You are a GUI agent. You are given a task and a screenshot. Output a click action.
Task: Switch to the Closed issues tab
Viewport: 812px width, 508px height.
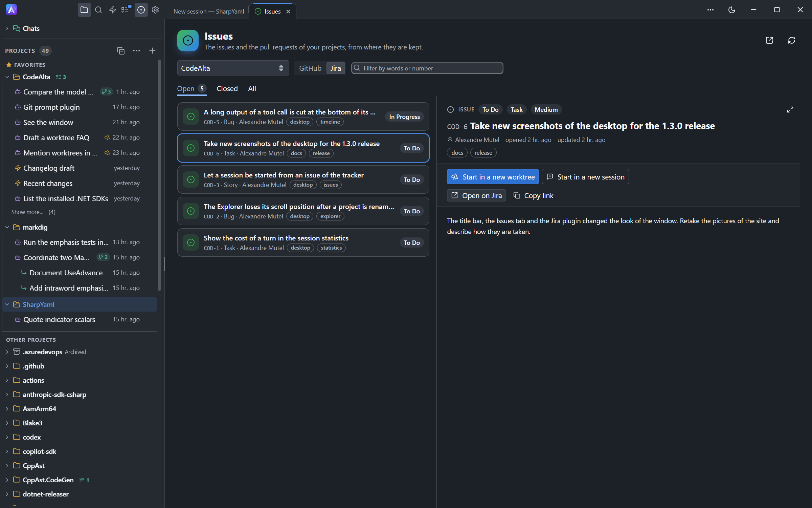coord(227,89)
